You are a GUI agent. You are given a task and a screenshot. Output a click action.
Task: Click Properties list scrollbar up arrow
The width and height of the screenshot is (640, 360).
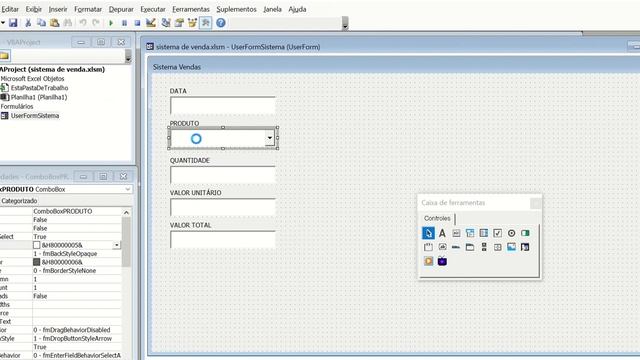pos(126,212)
